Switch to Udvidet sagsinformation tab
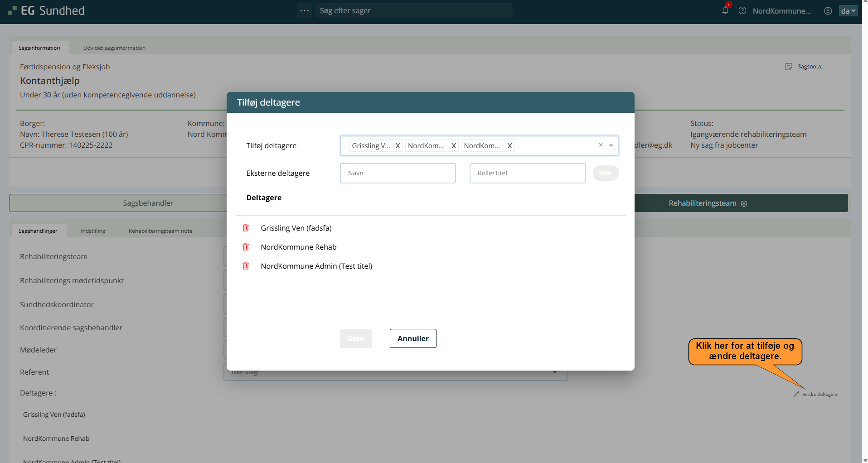Viewport: 868px width, 463px height. pos(114,48)
